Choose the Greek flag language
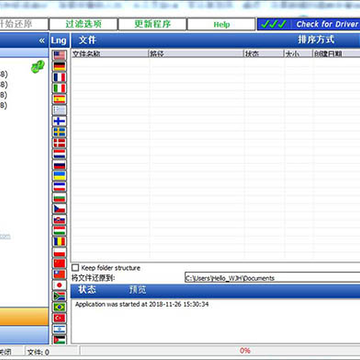The width and height of the screenshot is (360, 360). point(60,110)
